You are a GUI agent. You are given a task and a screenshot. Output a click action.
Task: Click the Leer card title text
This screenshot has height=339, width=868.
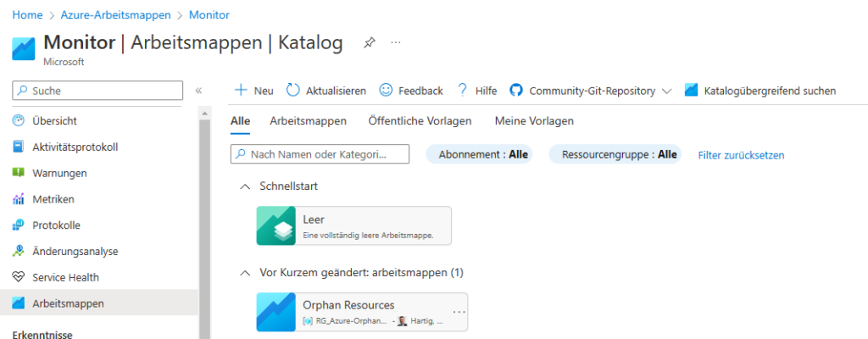(314, 220)
